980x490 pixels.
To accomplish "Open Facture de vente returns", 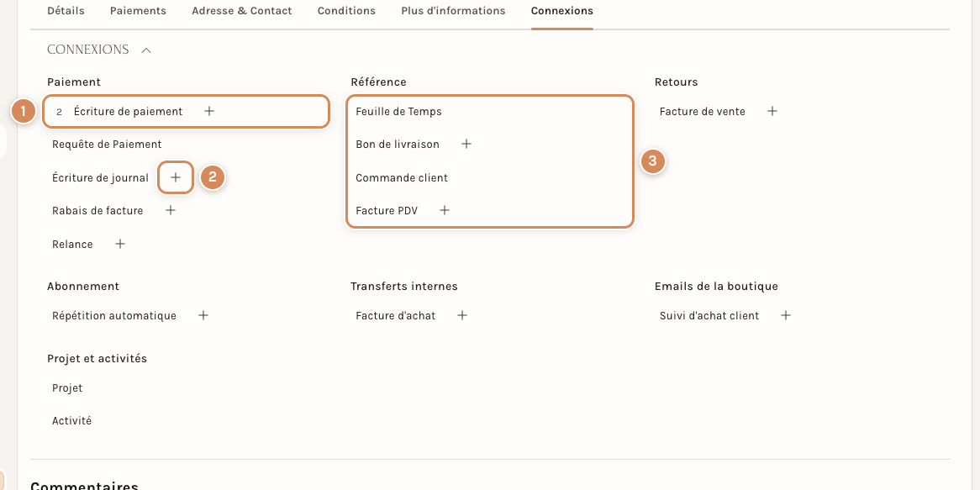I will [x=703, y=112].
